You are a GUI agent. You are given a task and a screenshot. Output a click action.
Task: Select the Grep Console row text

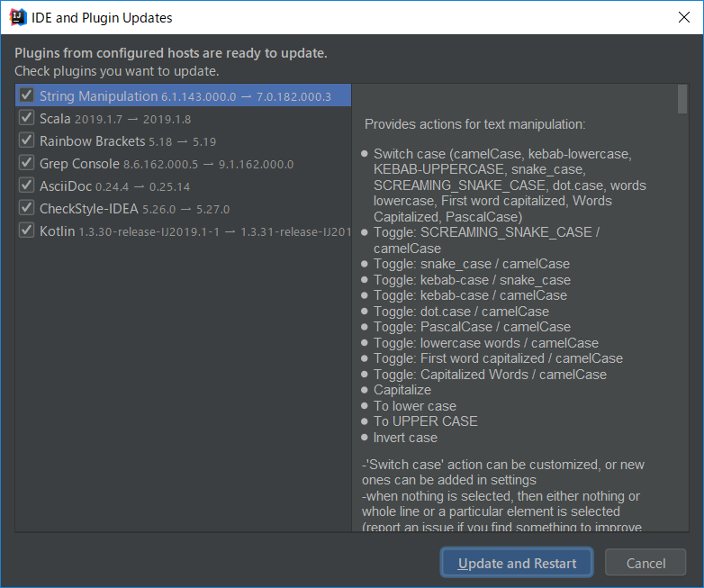(167, 164)
